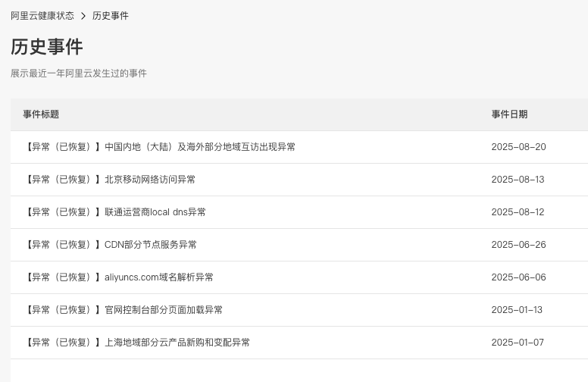Click the 2025-06-06 date cell
The height and width of the screenshot is (382, 588).
[x=518, y=277]
